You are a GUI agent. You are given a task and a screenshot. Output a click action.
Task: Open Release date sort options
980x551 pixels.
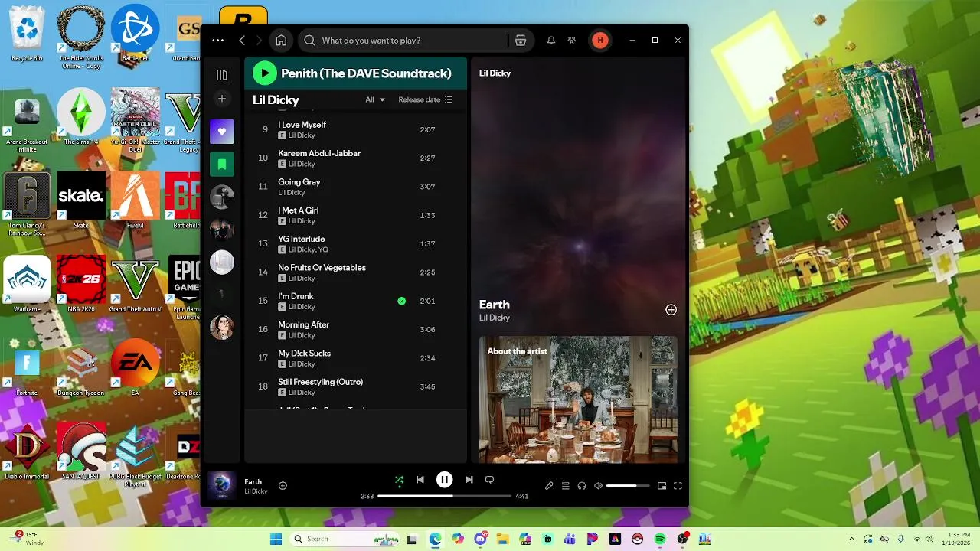coord(426,99)
